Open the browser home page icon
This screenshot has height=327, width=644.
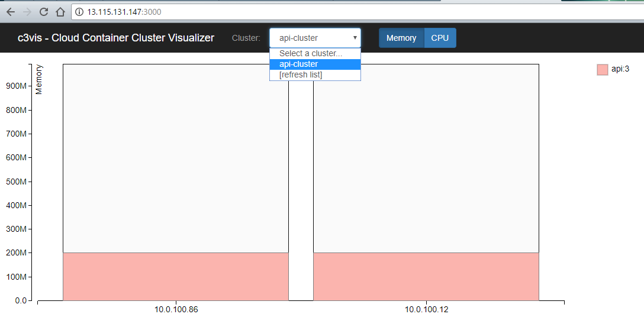[60, 12]
